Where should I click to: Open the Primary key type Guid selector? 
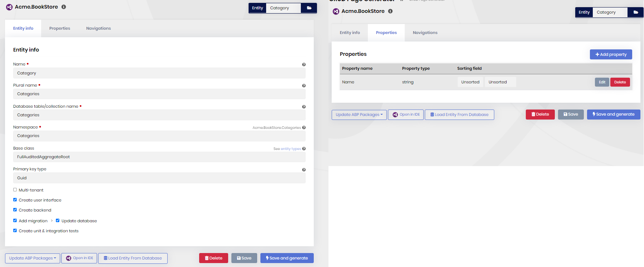(x=159, y=178)
